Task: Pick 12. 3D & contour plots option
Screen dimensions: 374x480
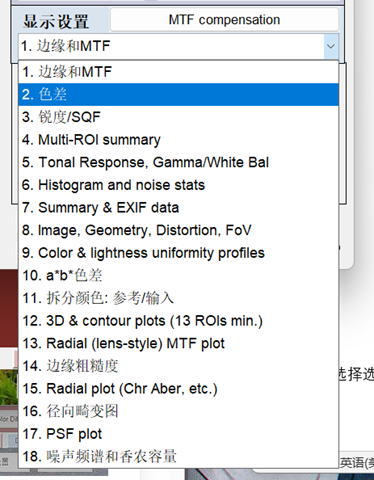Action: [179, 321]
